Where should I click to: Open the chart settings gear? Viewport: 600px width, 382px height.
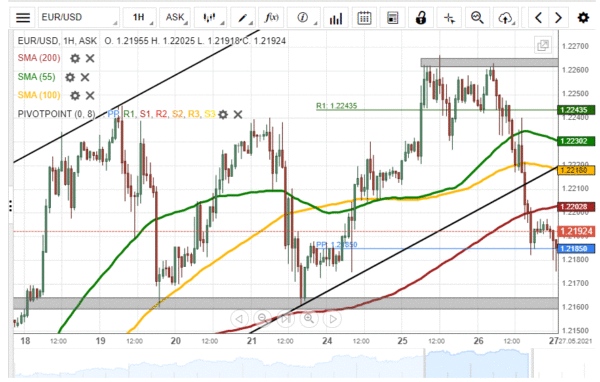coord(583,18)
